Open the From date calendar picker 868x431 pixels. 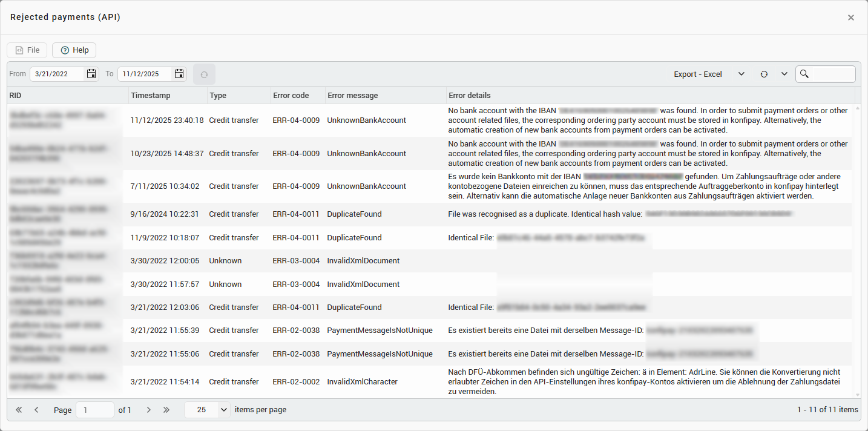tap(91, 74)
